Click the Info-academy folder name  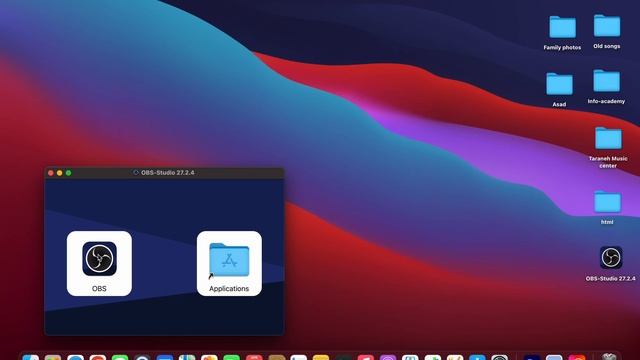point(606,101)
